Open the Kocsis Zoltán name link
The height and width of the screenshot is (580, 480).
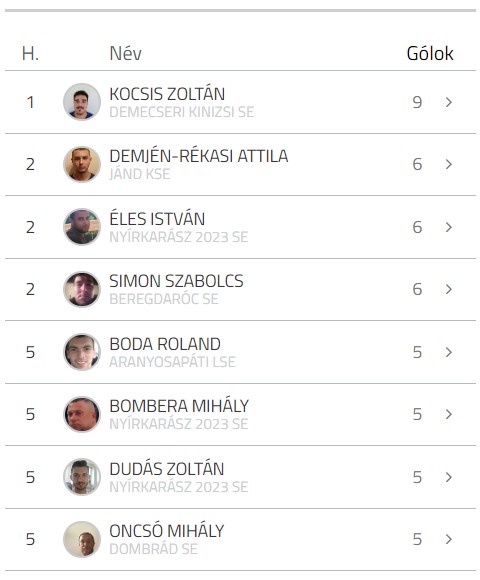pyautogui.click(x=167, y=94)
